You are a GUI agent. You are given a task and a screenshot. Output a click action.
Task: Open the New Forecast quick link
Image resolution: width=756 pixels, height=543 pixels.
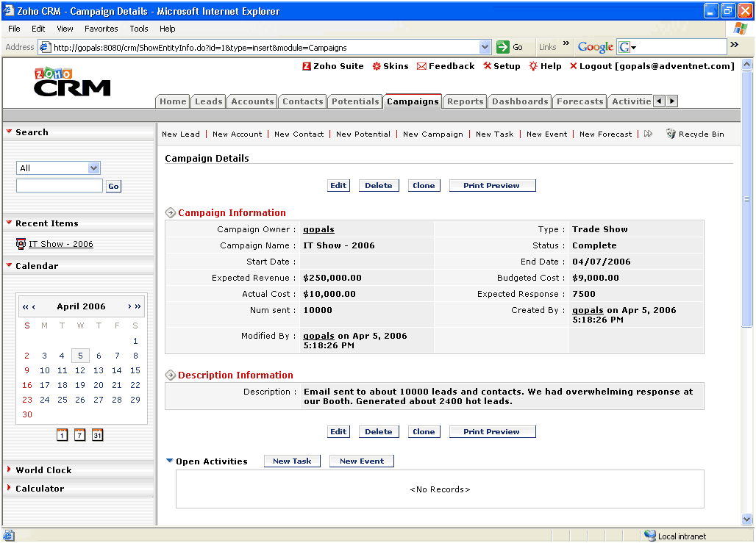(x=605, y=134)
